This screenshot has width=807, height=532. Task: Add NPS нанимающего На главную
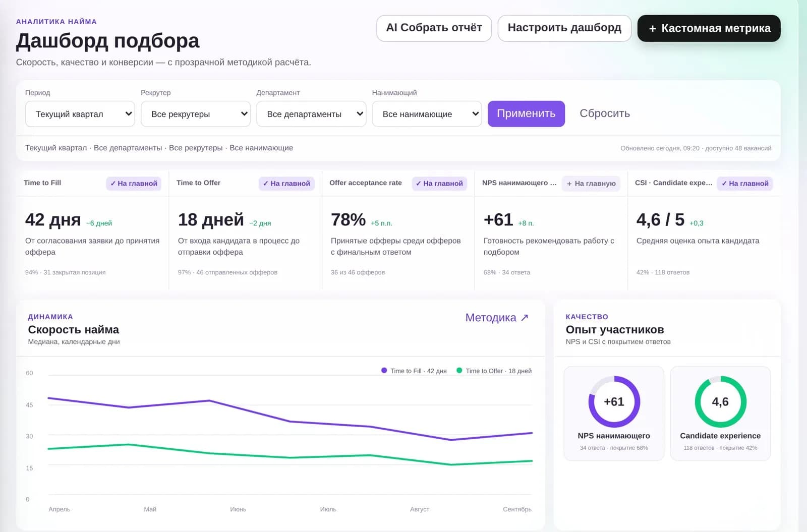pos(591,184)
